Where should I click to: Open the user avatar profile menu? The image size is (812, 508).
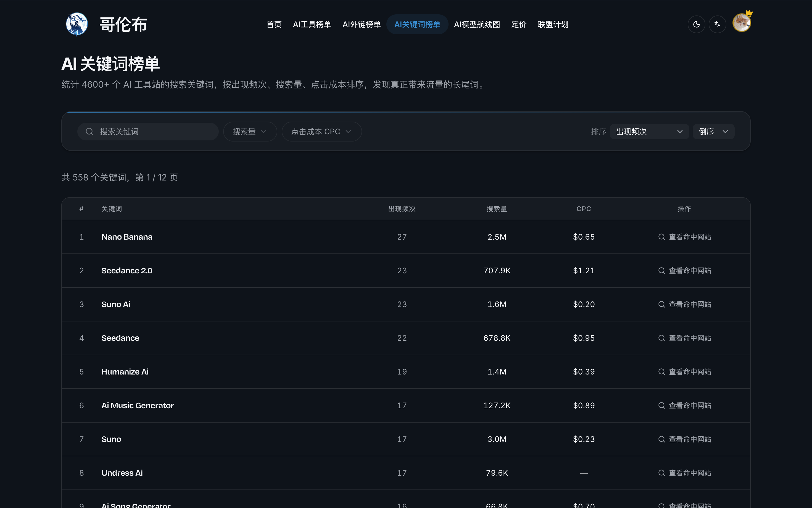point(742,23)
